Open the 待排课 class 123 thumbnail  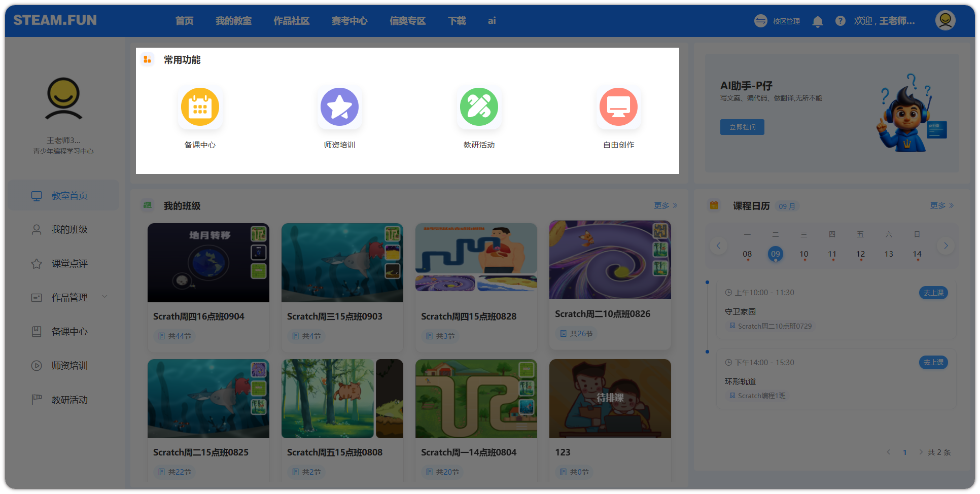[x=610, y=399]
